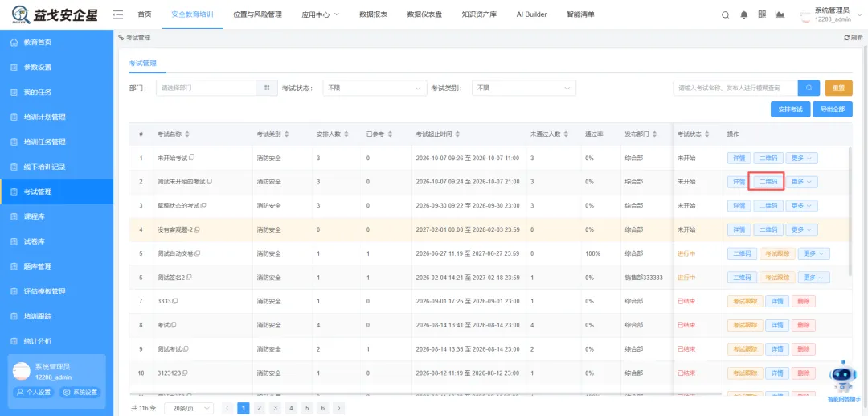Image resolution: width=868 pixels, height=416 pixels.
Task: Sort by 考试起止时间 column arrows
Action: (x=457, y=134)
